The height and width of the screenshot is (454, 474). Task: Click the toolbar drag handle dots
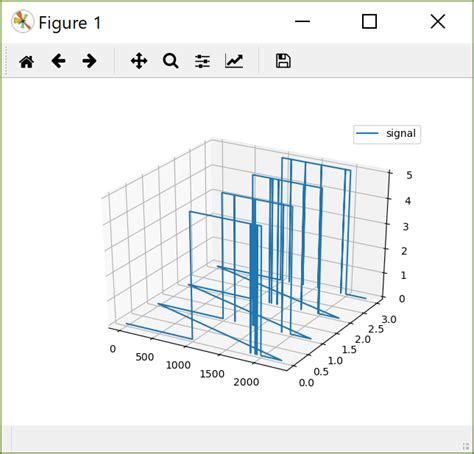pyautogui.click(x=5, y=61)
